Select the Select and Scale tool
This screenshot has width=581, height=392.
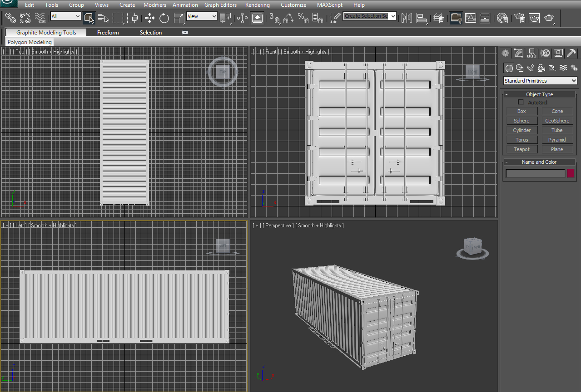click(x=178, y=18)
